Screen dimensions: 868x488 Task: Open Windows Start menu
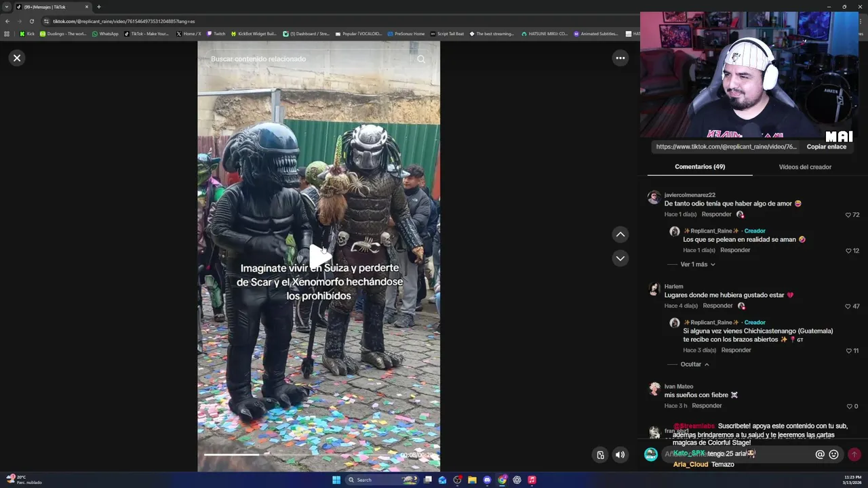336,480
